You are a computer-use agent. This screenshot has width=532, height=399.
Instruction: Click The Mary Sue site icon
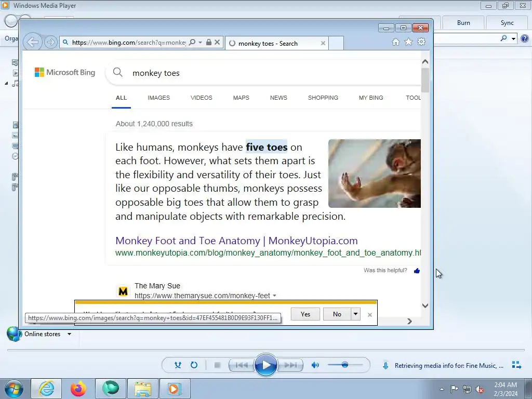(x=123, y=291)
